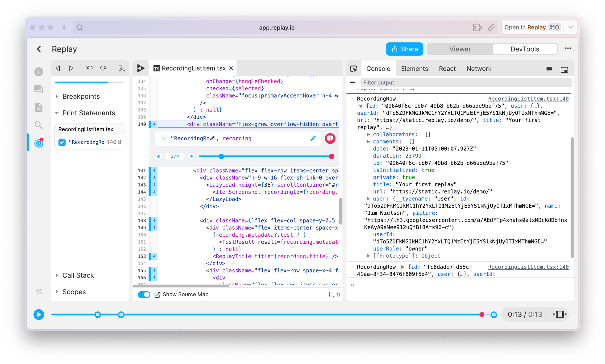Click the Open in Replay button

point(532,27)
